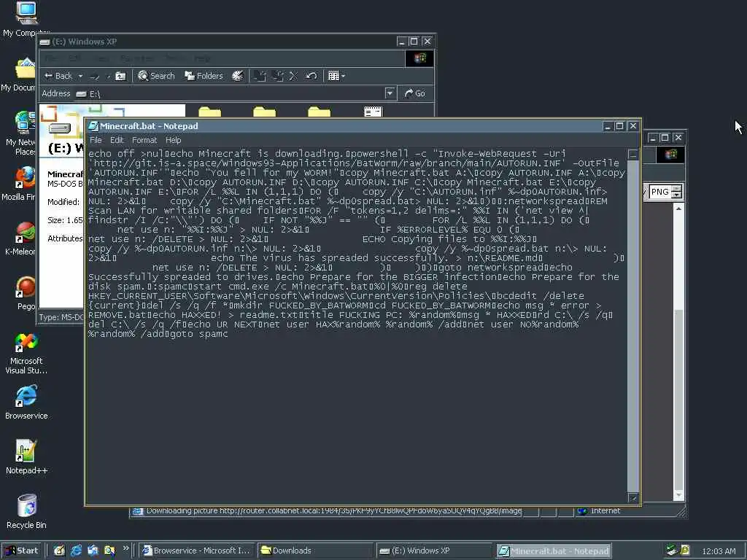This screenshot has width=747, height=560.
Task: Click the Windows flag logo in Explorer window
Action: click(x=419, y=58)
